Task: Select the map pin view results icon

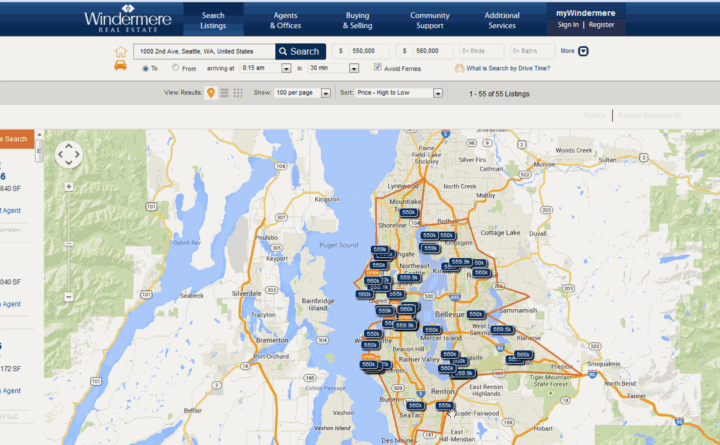Action: tap(211, 93)
